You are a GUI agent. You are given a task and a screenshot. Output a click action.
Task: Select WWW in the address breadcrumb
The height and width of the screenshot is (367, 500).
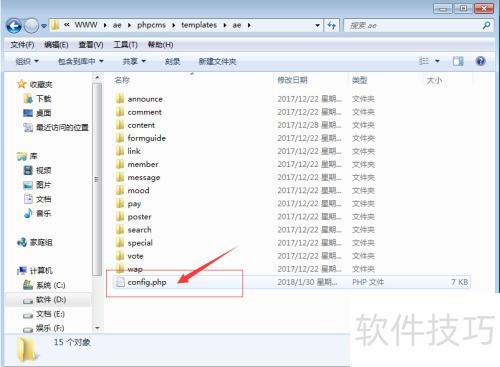pos(86,25)
